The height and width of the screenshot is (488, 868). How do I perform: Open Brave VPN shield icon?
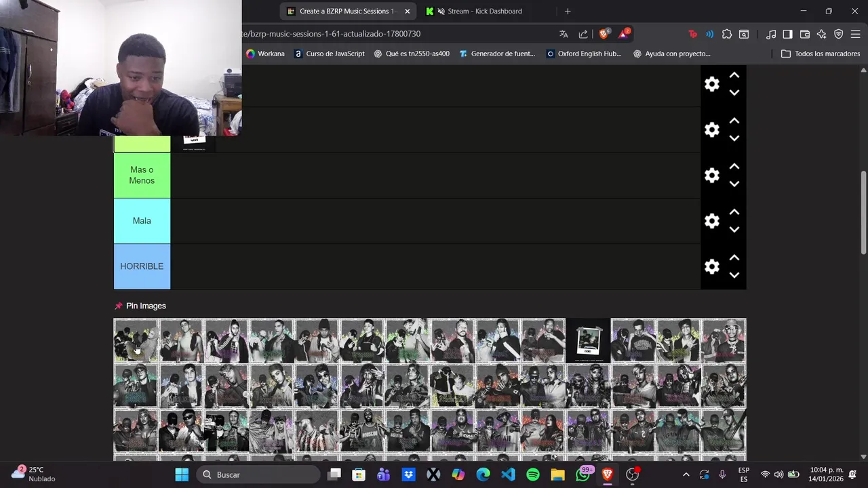(x=838, y=34)
